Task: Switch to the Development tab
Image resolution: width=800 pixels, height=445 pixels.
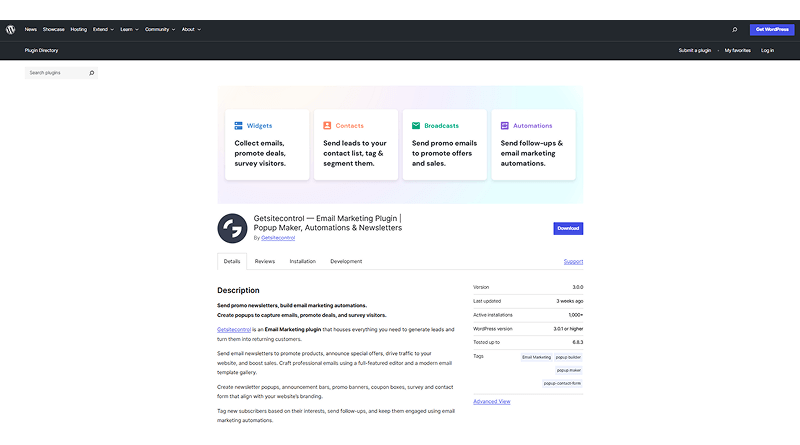Action: [x=346, y=261]
